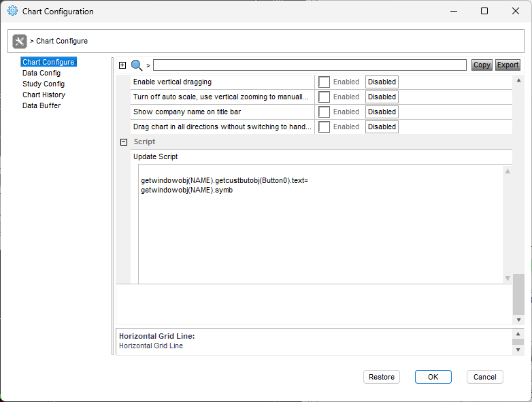Enable vertical dragging checkbox
This screenshot has width=532, height=402.
pyautogui.click(x=324, y=82)
